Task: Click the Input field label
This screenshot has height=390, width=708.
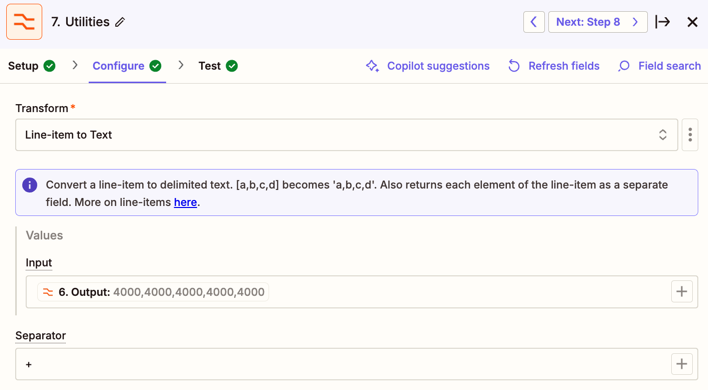Action: tap(39, 262)
